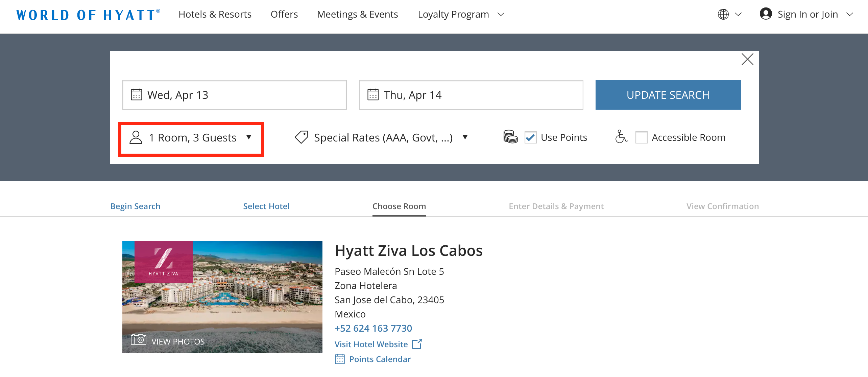Screen dimensions: 868x377
Task: Expand the 1 Room, 3 Guests dropdown
Action: coord(191,138)
